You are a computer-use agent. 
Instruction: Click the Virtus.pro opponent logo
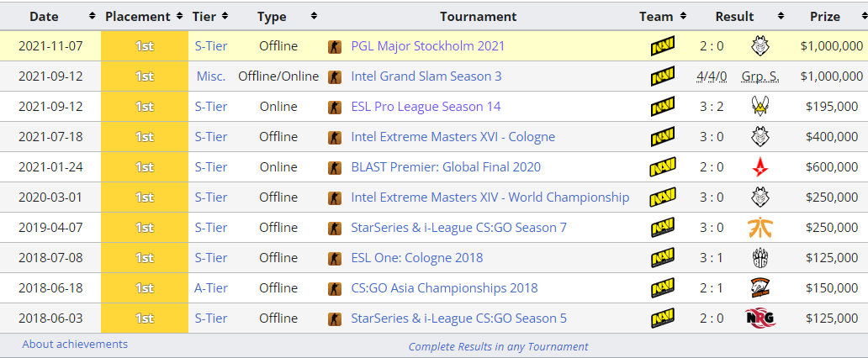point(760,288)
